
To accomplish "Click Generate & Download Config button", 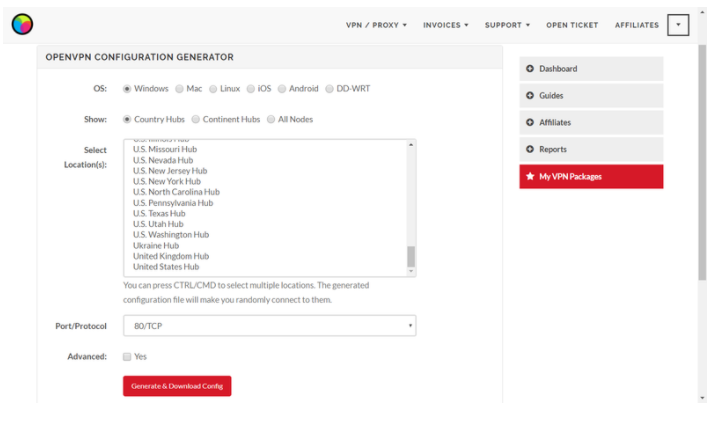I will [x=177, y=386].
